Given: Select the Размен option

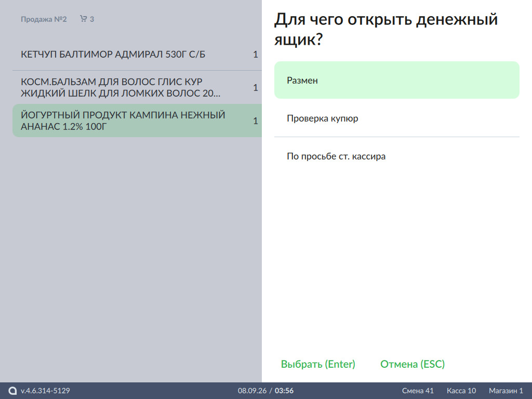Looking at the screenshot, I should point(396,80).
